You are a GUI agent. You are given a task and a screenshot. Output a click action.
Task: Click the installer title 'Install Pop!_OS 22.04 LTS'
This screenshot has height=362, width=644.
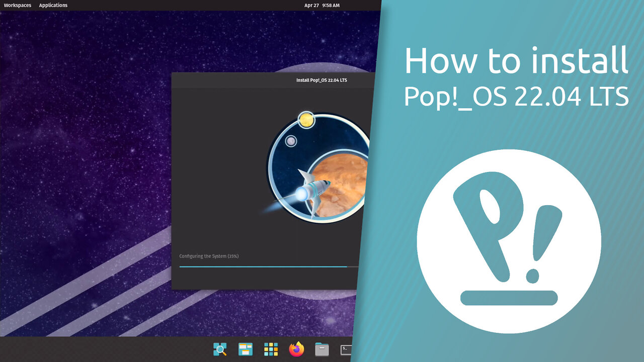pos(321,80)
